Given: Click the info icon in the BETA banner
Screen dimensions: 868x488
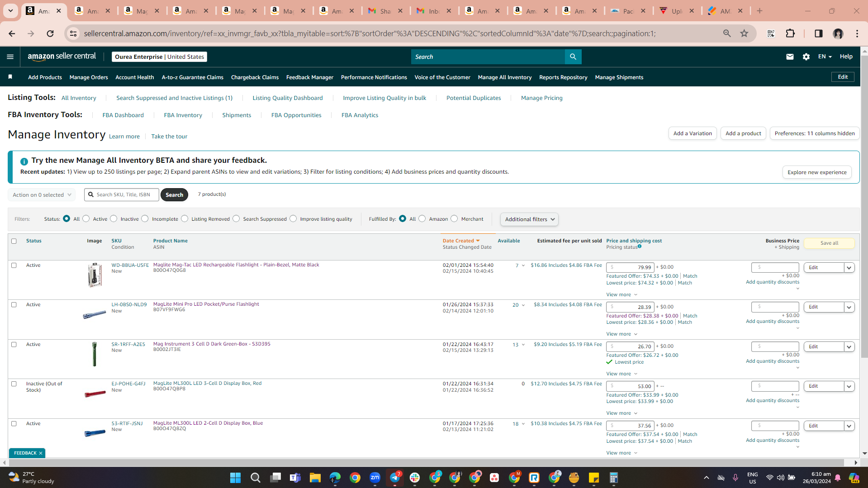Looking at the screenshot, I should point(24,161).
